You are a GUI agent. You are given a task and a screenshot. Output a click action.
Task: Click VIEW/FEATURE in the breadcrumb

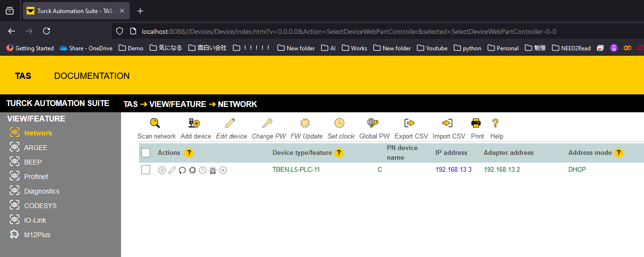pos(178,104)
